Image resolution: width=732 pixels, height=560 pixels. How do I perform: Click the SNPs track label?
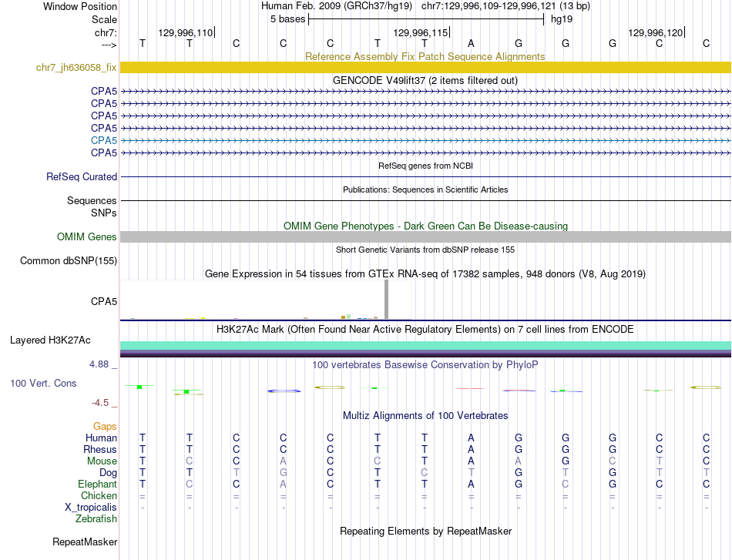[x=104, y=213]
